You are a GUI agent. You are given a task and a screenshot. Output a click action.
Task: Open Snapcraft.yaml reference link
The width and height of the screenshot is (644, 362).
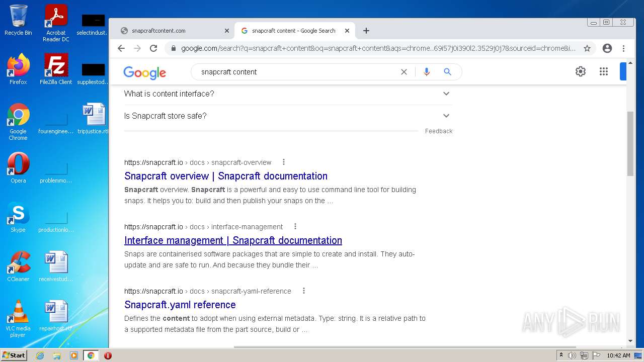[180, 305]
